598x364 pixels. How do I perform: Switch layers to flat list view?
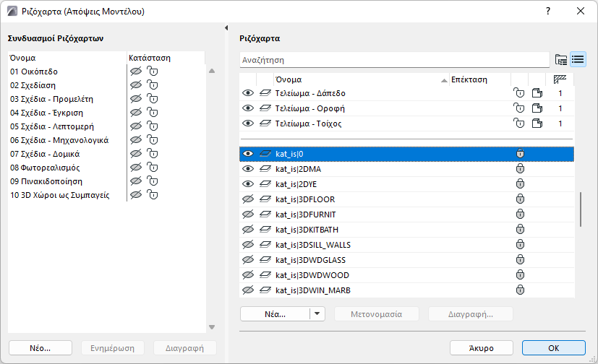(x=578, y=59)
